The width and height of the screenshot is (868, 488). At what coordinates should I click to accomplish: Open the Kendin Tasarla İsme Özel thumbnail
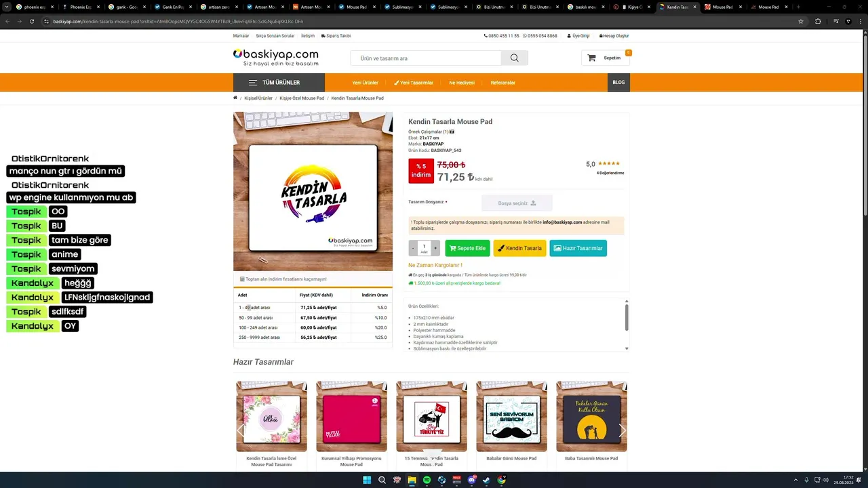[x=271, y=416]
